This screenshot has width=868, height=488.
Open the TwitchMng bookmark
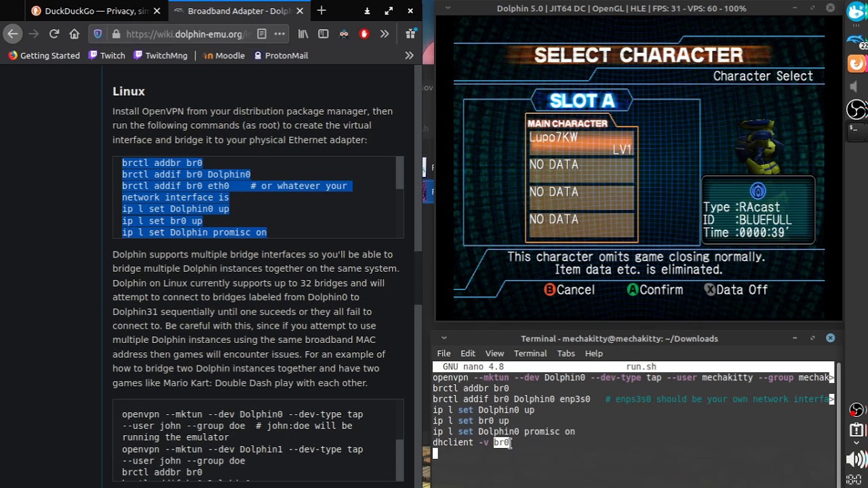click(161, 56)
